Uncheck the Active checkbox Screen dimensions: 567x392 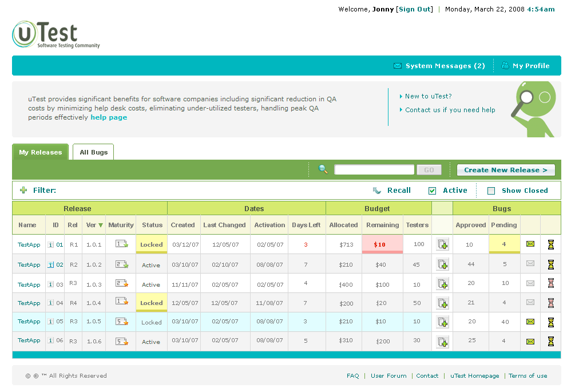(x=432, y=190)
